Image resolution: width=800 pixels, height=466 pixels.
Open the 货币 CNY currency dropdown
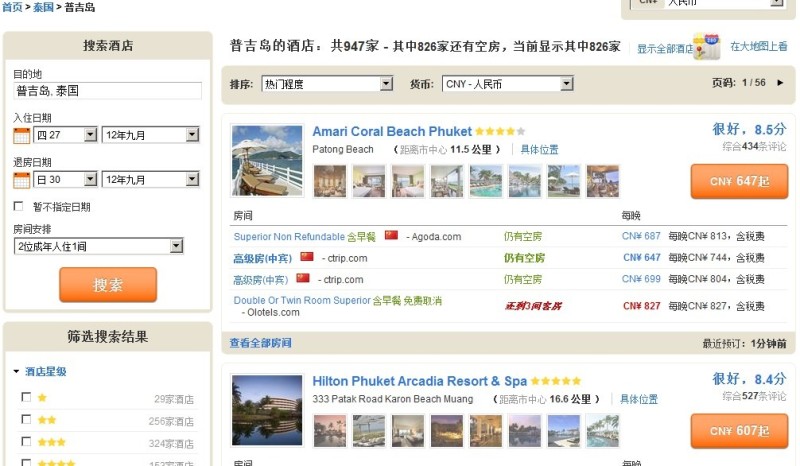(x=507, y=84)
